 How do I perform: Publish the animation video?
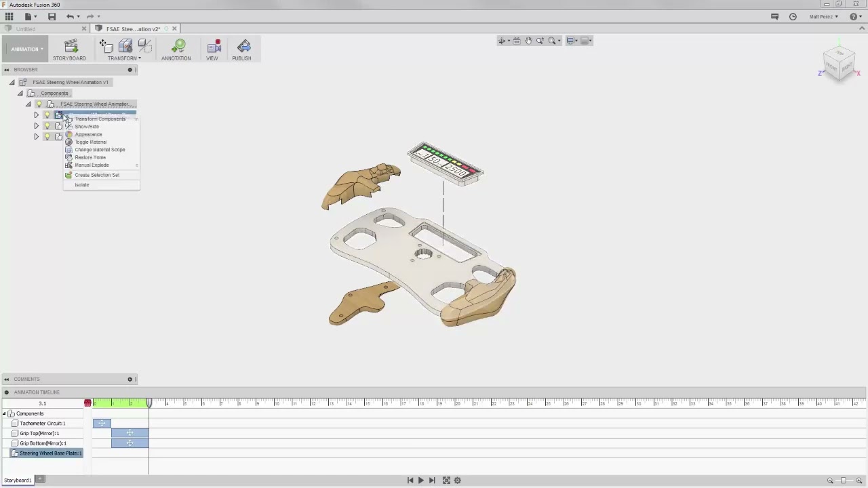244,46
